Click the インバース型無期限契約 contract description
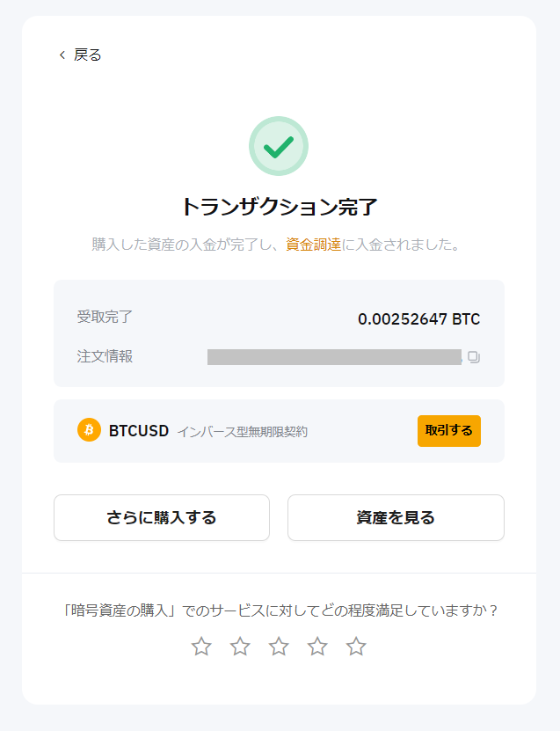 pos(242,432)
